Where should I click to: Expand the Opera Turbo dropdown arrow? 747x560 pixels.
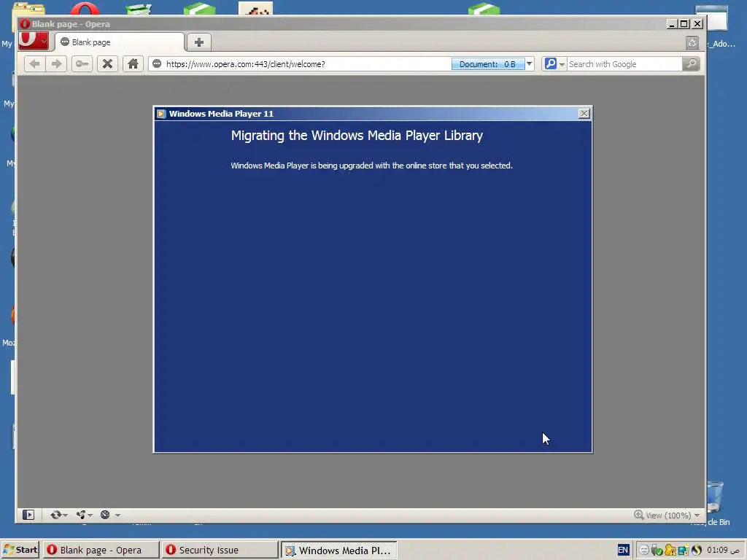pyautogui.click(x=117, y=516)
